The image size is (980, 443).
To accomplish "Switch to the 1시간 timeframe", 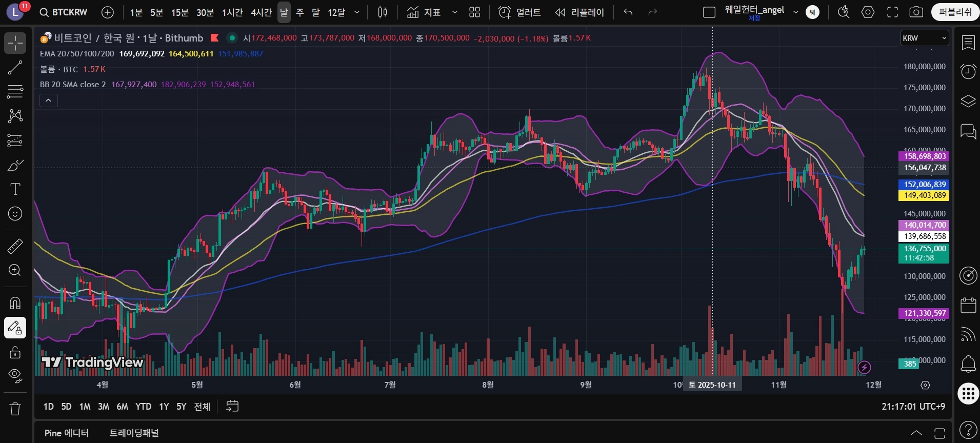I will point(232,12).
